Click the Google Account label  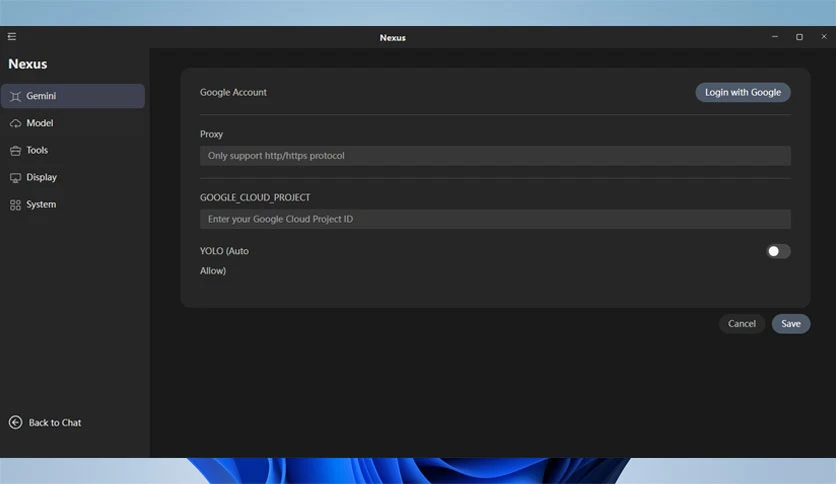coord(233,92)
